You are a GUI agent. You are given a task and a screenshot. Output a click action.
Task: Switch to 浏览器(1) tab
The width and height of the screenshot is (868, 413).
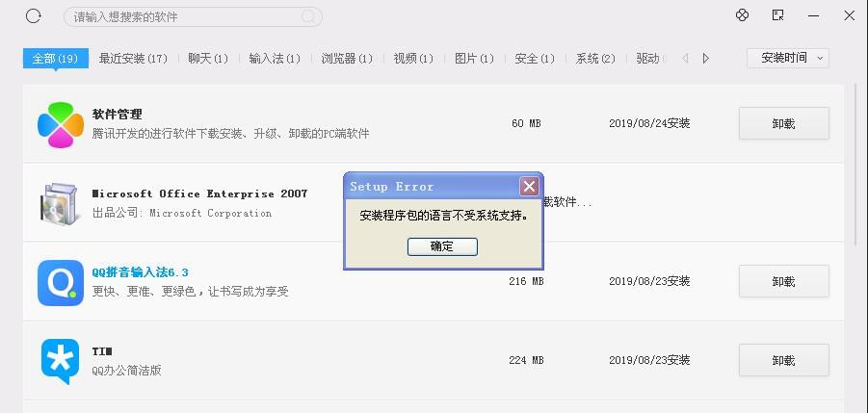click(347, 58)
